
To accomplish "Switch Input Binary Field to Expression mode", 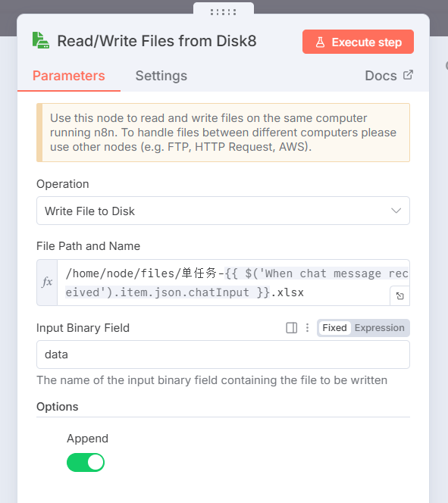I will [379, 328].
